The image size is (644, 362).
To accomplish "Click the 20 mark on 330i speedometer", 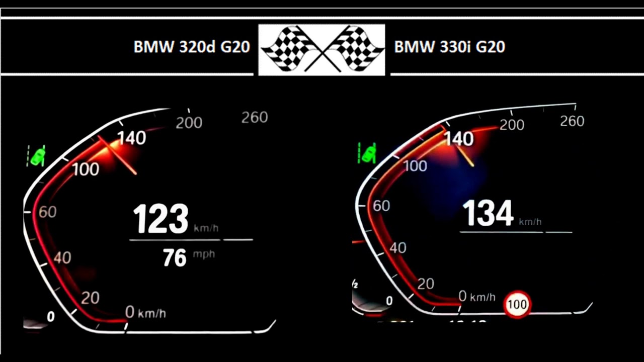I will tap(425, 284).
